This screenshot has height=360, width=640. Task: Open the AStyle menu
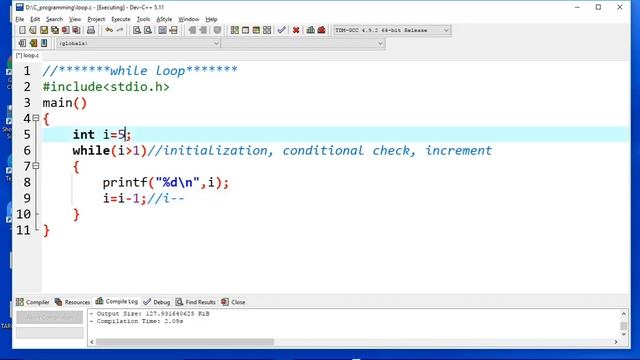(164, 19)
